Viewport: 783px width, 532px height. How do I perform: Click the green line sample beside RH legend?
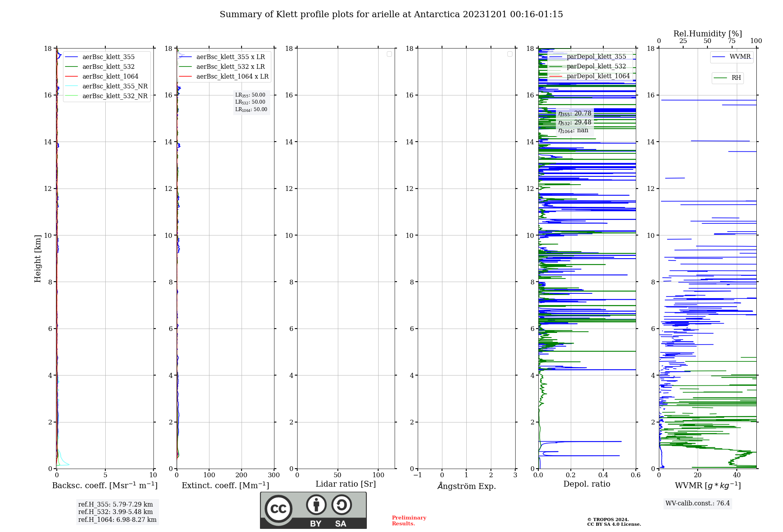click(x=720, y=78)
